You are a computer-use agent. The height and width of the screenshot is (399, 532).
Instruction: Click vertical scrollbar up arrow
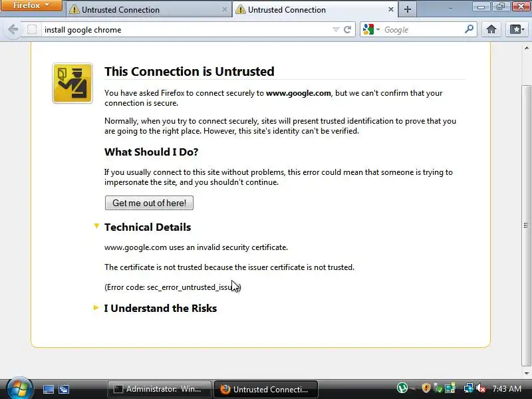527,48
